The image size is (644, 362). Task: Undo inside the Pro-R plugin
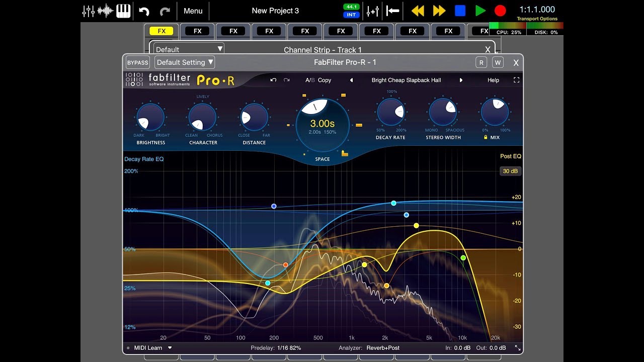(x=273, y=80)
